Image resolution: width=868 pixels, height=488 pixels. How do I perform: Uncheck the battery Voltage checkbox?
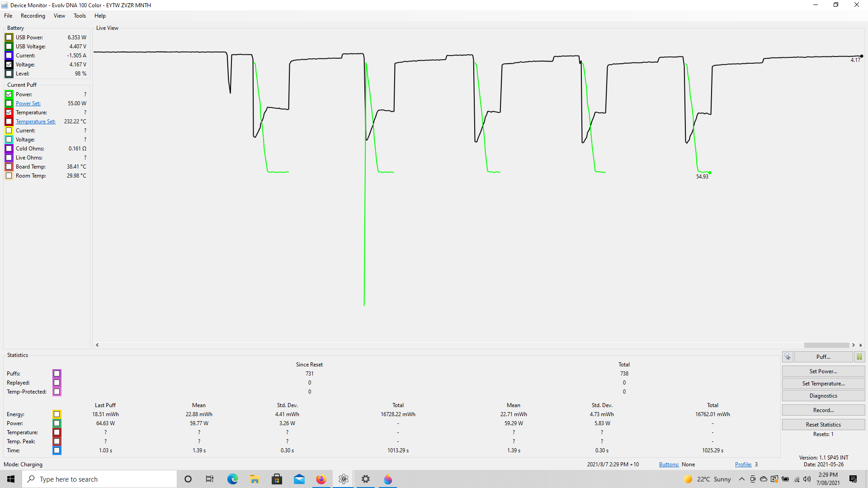click(x=9, y=65)
